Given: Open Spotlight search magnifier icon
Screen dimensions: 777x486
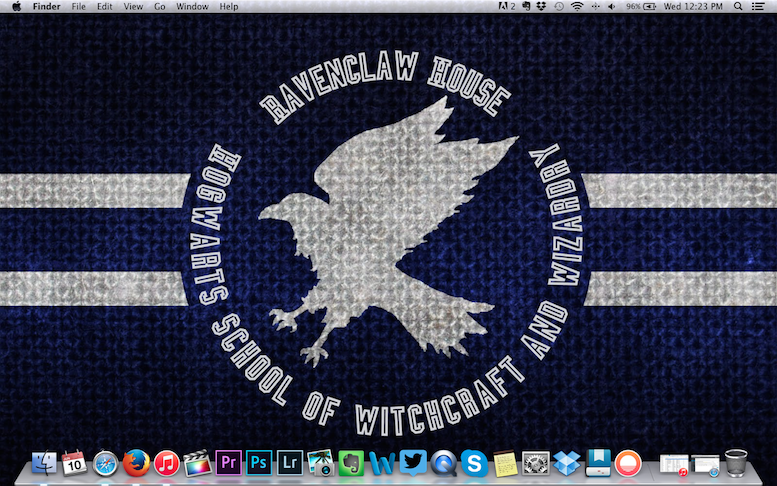Looking at the screenshot, I should coord(740,7).
